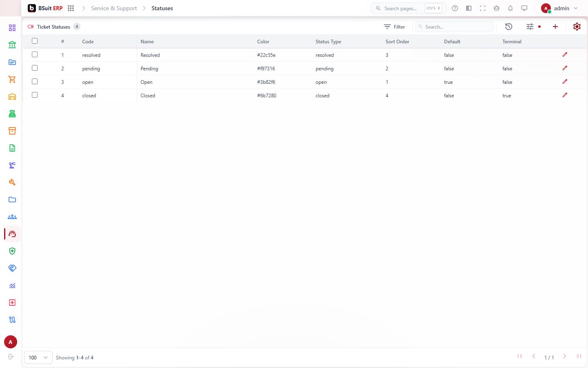This screenshot has height=368, width=588.
Task: Open the column display options sliders
Action: [x=530, y=27]
